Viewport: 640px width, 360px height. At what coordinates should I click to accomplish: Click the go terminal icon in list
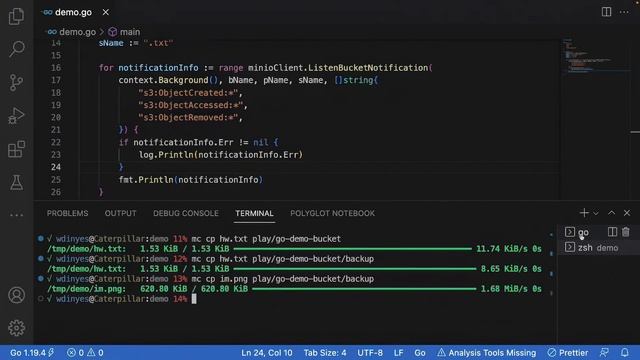tap(570, 232)
